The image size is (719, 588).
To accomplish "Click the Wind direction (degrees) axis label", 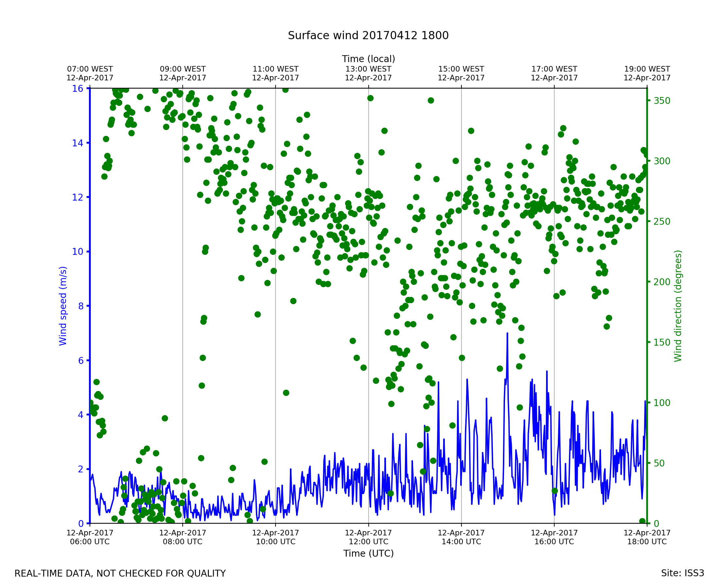I will [678, 306].
